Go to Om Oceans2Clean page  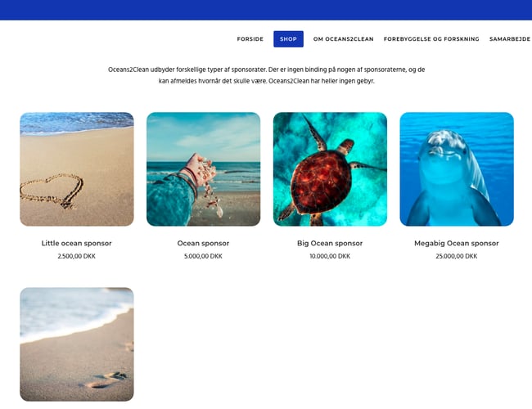(344, 39)
